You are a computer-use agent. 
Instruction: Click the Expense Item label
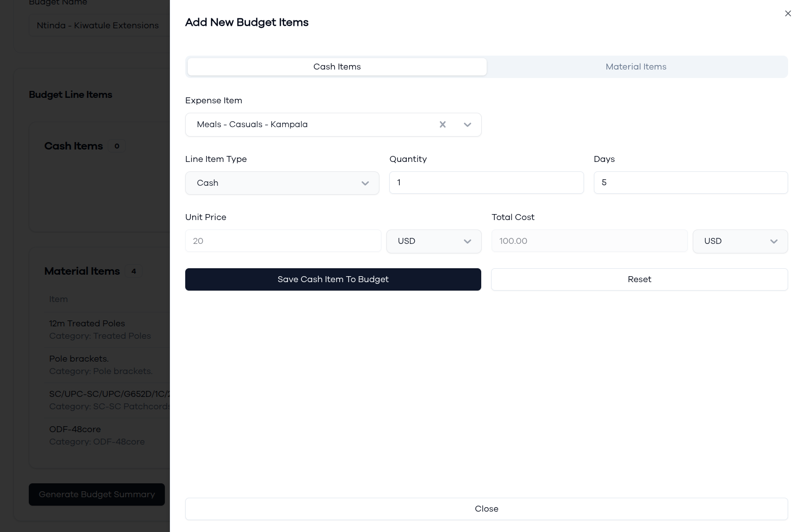click(x=214, y=100)
